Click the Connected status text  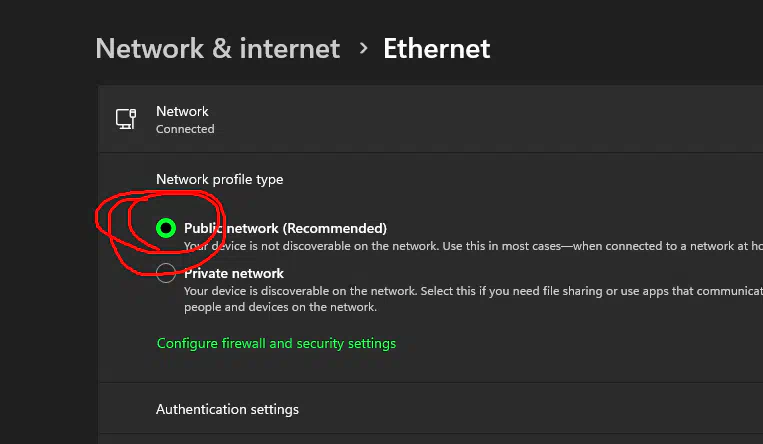[x=185, y=129]
